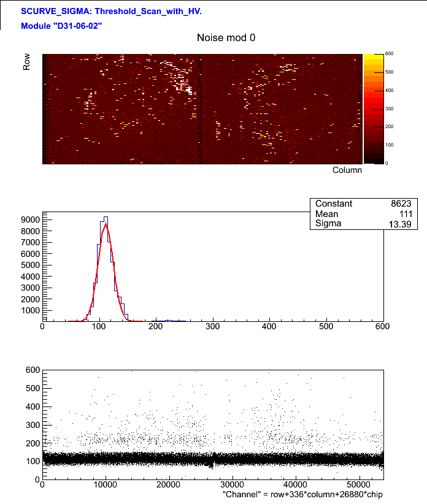Click the 50000 x-axis label on scatter plot
The image size is (427, 504).
[x=358, y=484]
